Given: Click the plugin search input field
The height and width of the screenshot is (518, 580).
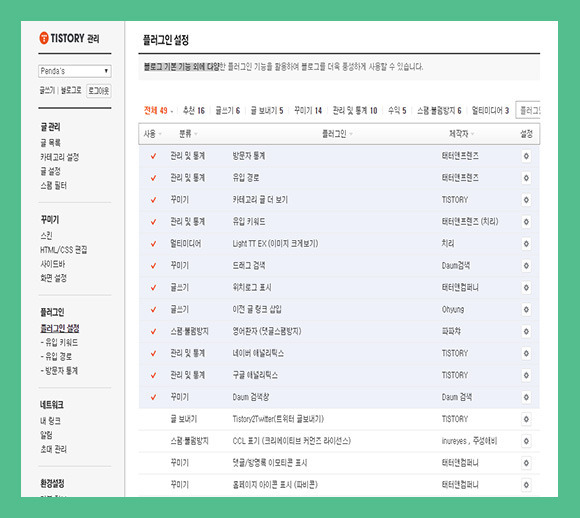Looking at the screenshot, I should click(528, 110).
